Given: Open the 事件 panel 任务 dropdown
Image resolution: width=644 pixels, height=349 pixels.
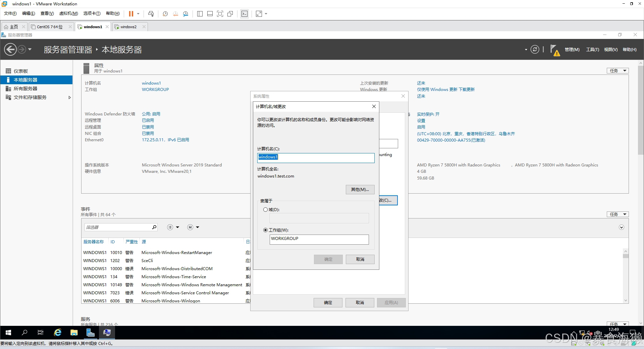Looking at the screenshot, I should click(x=618, y=214).
